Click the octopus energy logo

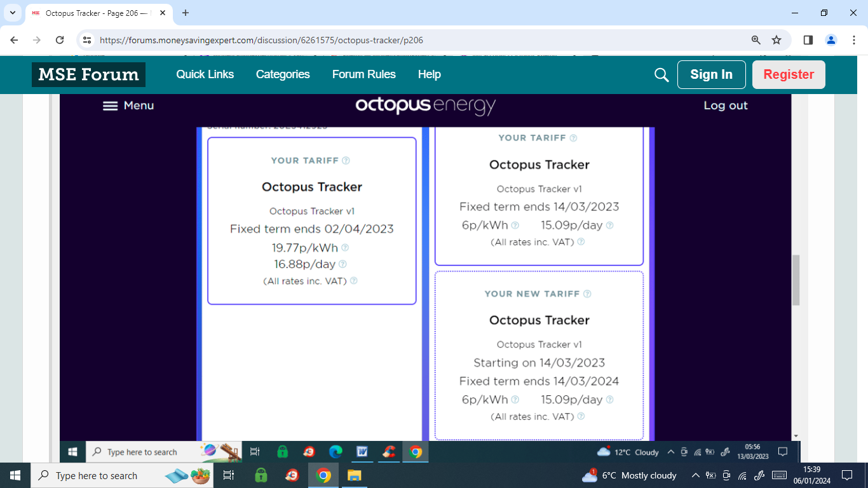425,105
